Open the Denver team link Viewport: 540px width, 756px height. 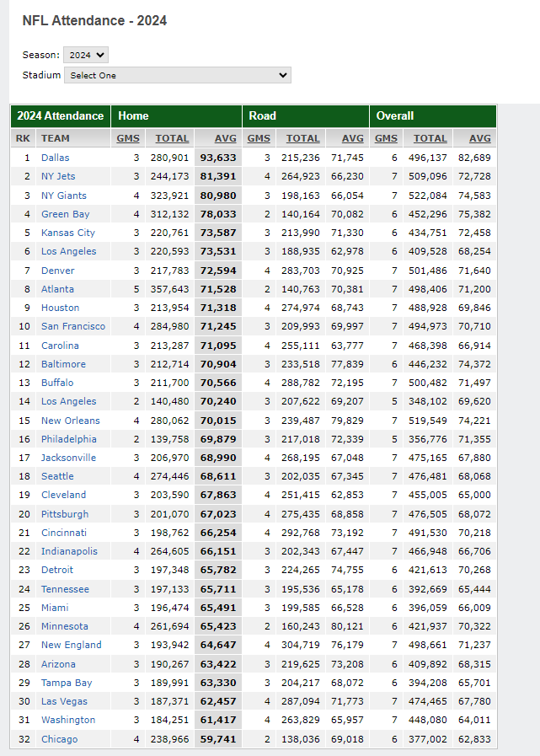[x=58, y=271]
